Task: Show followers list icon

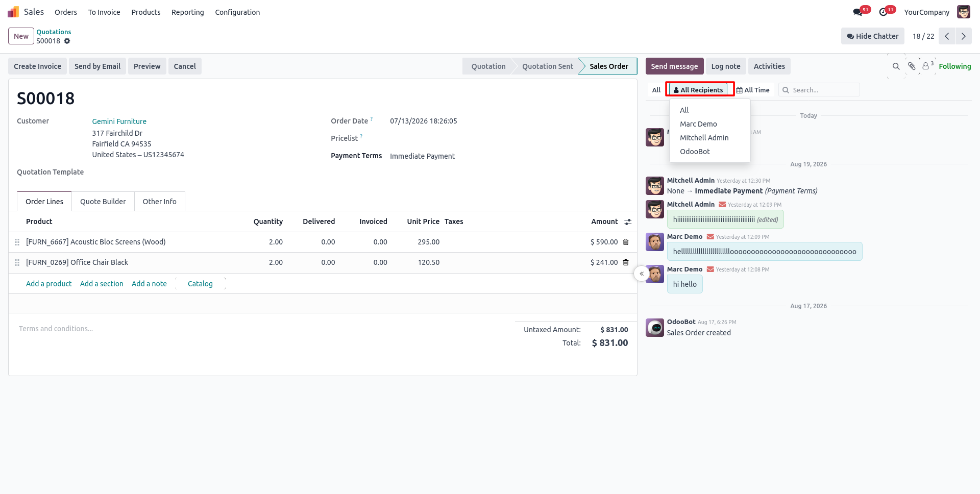Action: [x=927, y=66]
